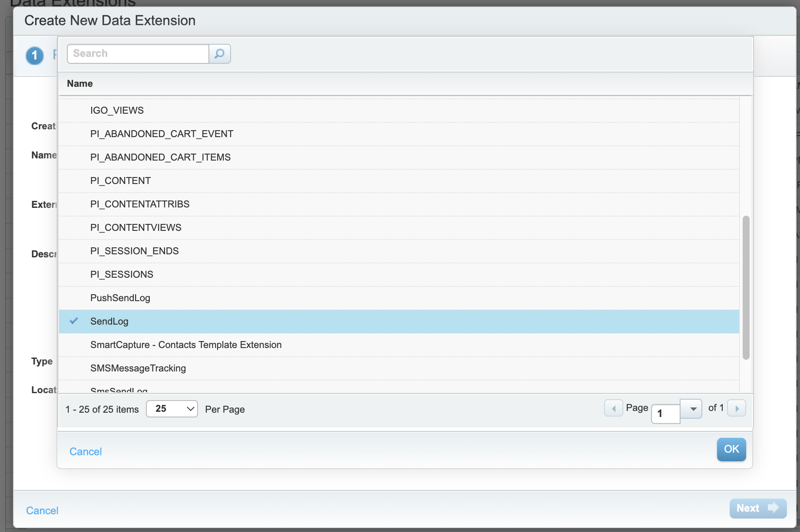Viewport: 800px width, 532px height.
Task: Select the PushSendLog row
Action: point(399,298)
